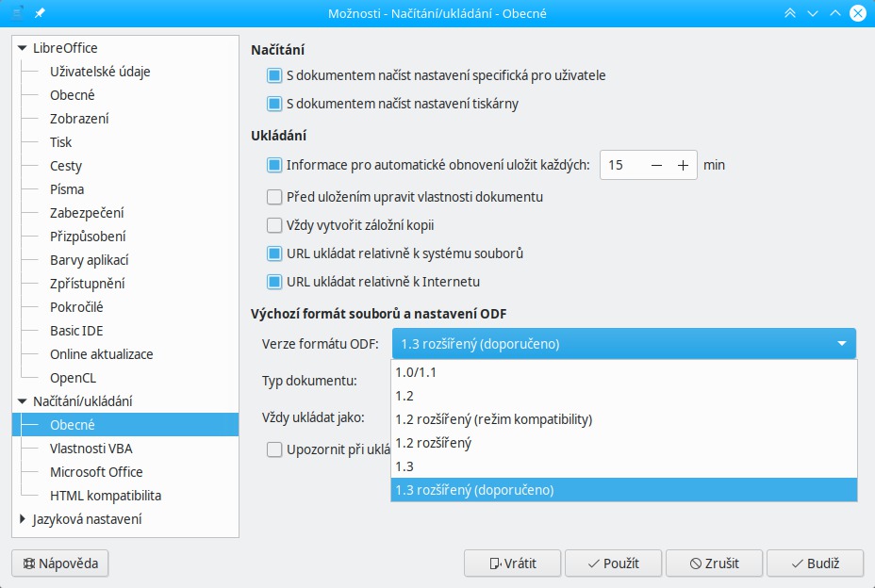The height and width of the screenshot is (588, 875).
Task: Increase autorecovery minutes with plus button
Action: click(x=683, y=165)
